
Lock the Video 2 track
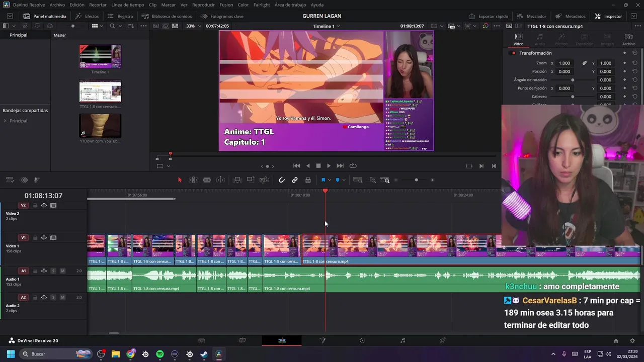pos(35,206)
